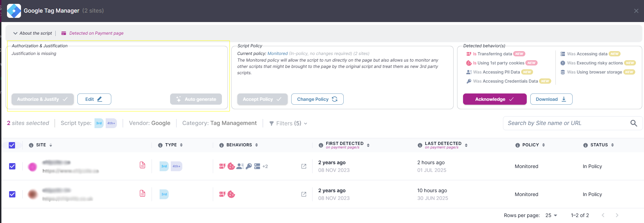Download the detected behaviors report
Viewport: 644px width, 223px height.
click(x=551, y=99)
